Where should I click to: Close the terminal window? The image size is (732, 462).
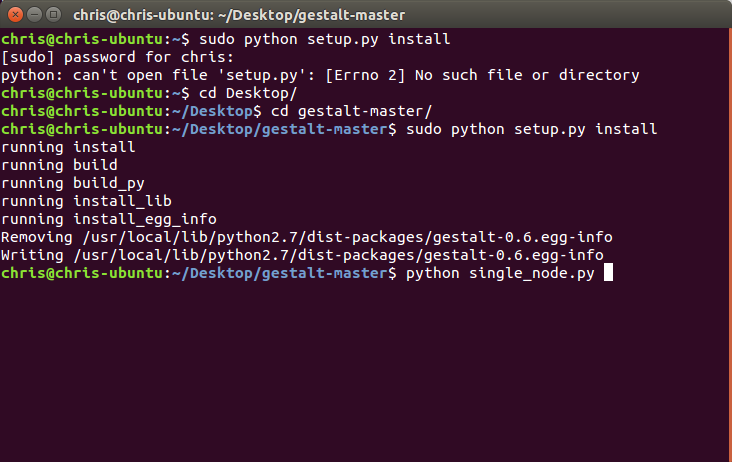(x=15, y=15)
